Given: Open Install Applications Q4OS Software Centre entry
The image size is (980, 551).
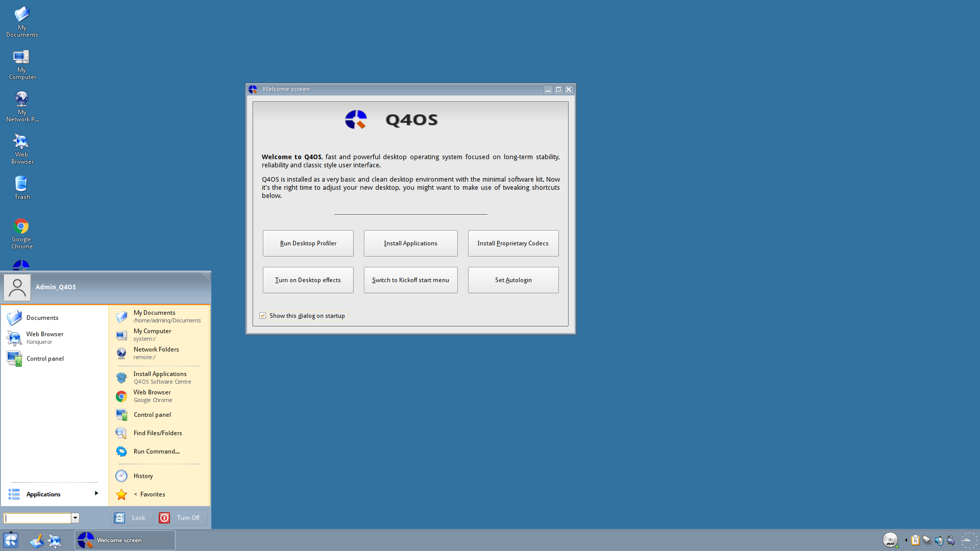Looking at the screenshot, I should coord(159,378).
